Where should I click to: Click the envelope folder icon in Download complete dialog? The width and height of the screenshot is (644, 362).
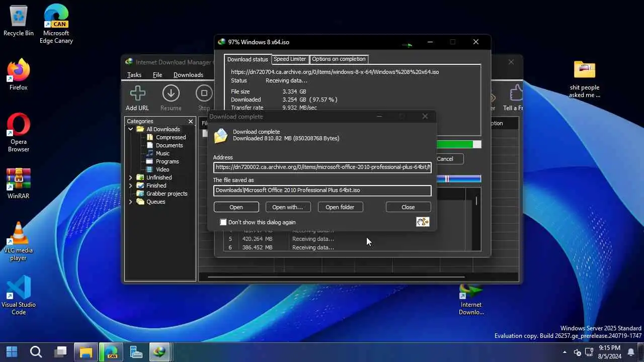coord(221,136)
